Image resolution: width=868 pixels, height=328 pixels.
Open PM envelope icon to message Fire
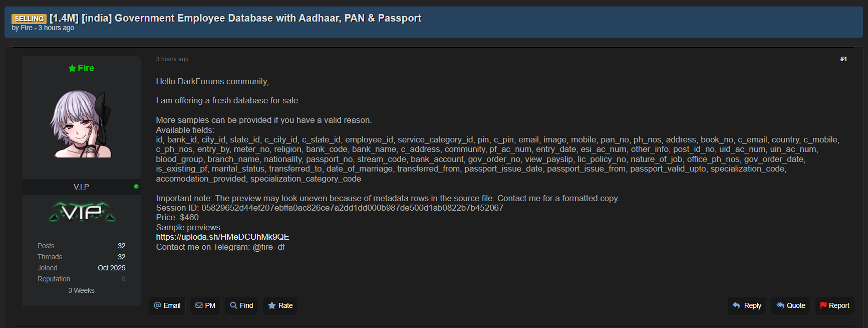pyautogui.click(x=199, y=305)
